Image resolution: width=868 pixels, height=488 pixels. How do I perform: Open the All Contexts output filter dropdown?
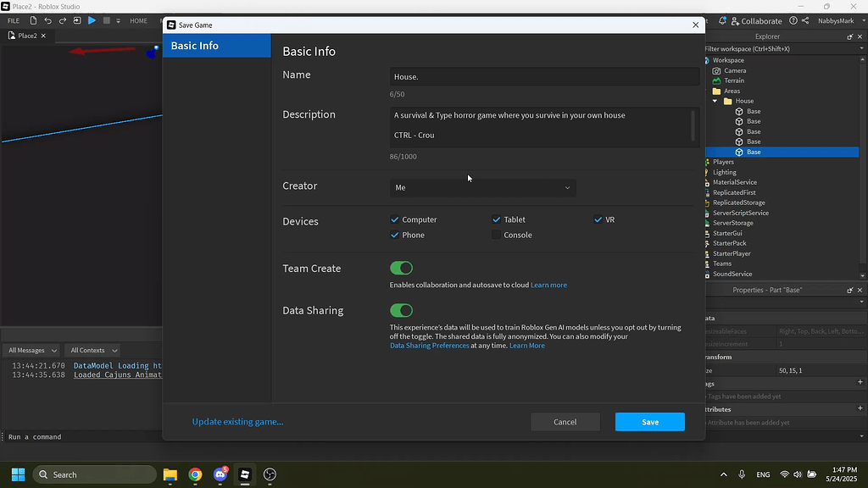point(93,350)
